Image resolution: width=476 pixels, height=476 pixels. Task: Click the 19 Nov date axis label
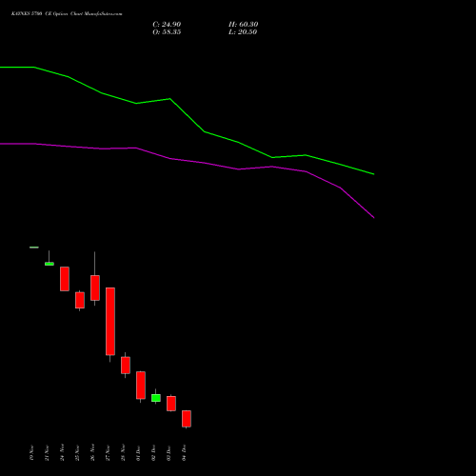coord(31,453)
